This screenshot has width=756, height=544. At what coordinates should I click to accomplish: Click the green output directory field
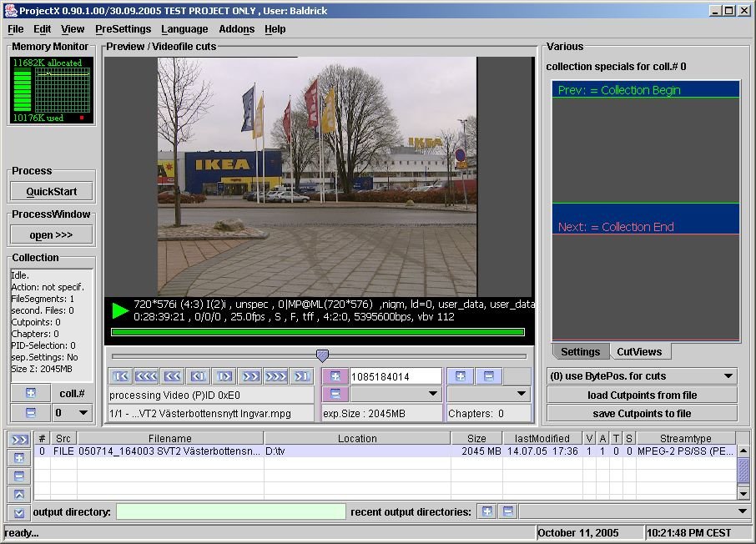pyautogui.click(x=231, y=511)
